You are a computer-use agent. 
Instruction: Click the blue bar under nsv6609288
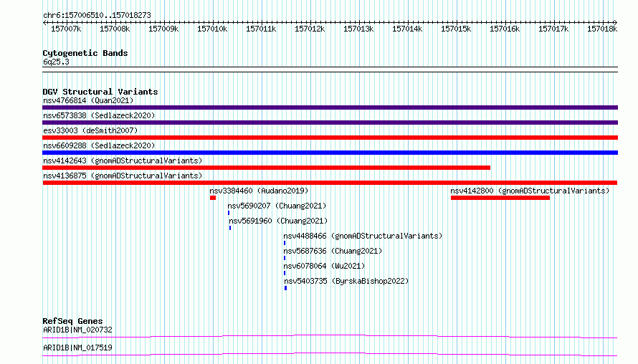pos(330,153)
